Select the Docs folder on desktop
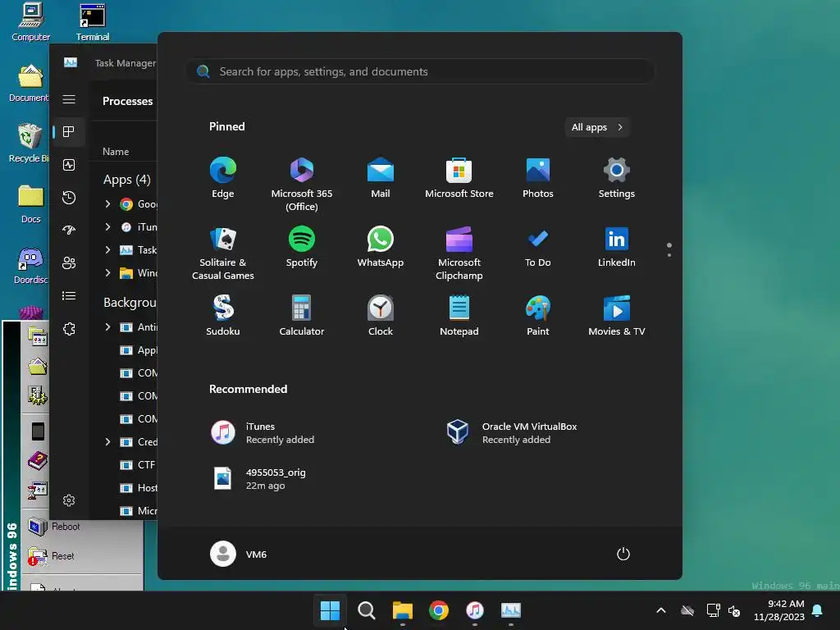 coord(30,203)
